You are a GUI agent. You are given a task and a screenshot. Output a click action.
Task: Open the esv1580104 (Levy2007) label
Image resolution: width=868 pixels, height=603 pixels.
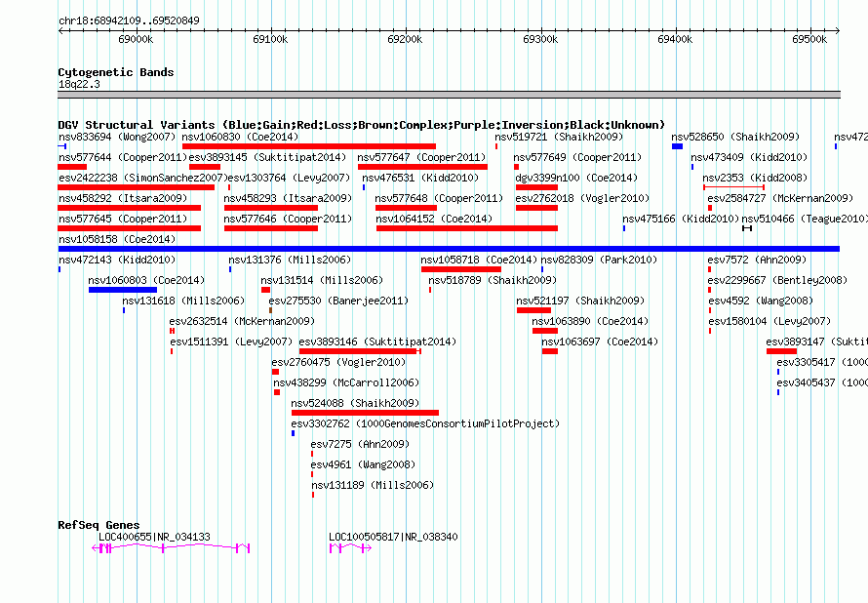[770, 321]
